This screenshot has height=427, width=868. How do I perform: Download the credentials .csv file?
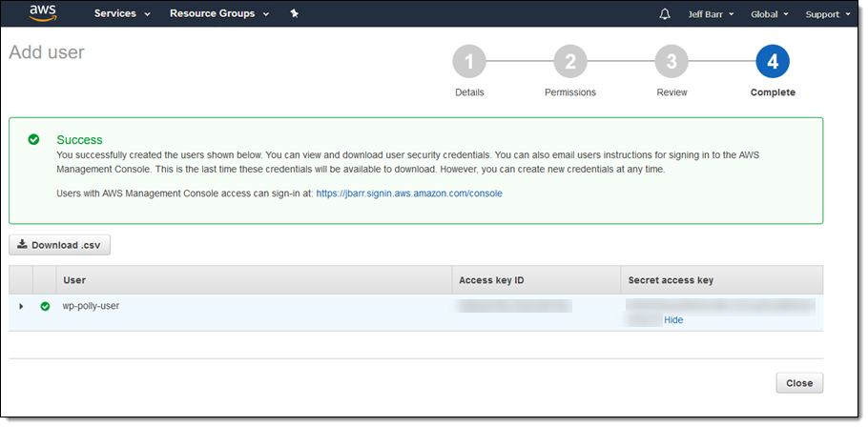point(60,245)
